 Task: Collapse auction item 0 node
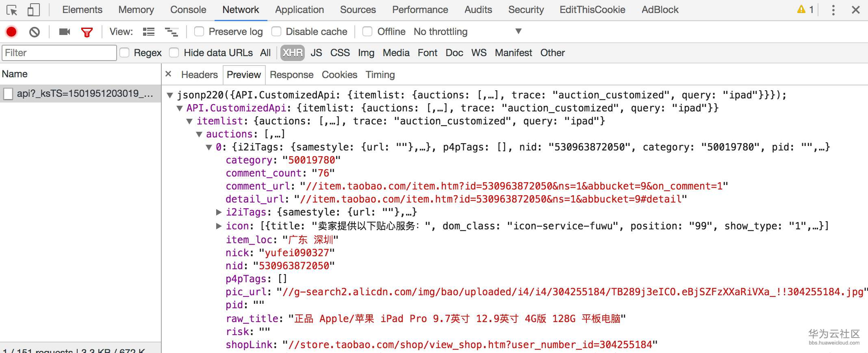coord(209,147)
